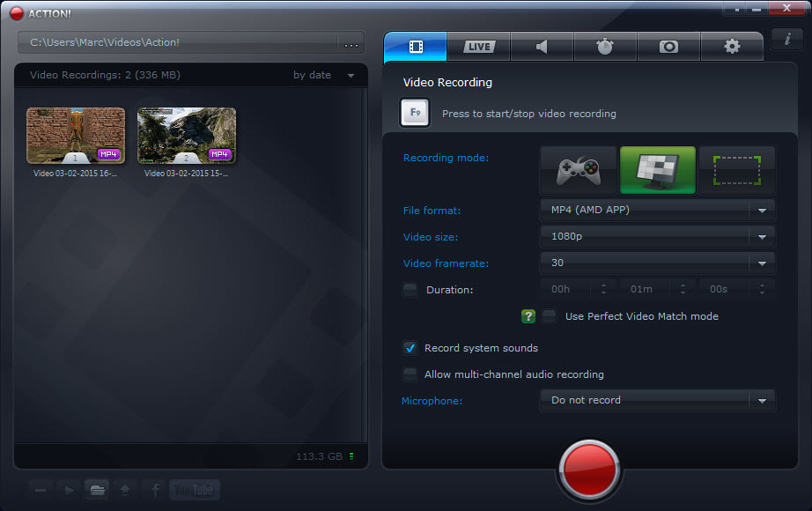Adjust the duration hours stepper
This screenshot has width=812, height=511.
click(604, 289)
